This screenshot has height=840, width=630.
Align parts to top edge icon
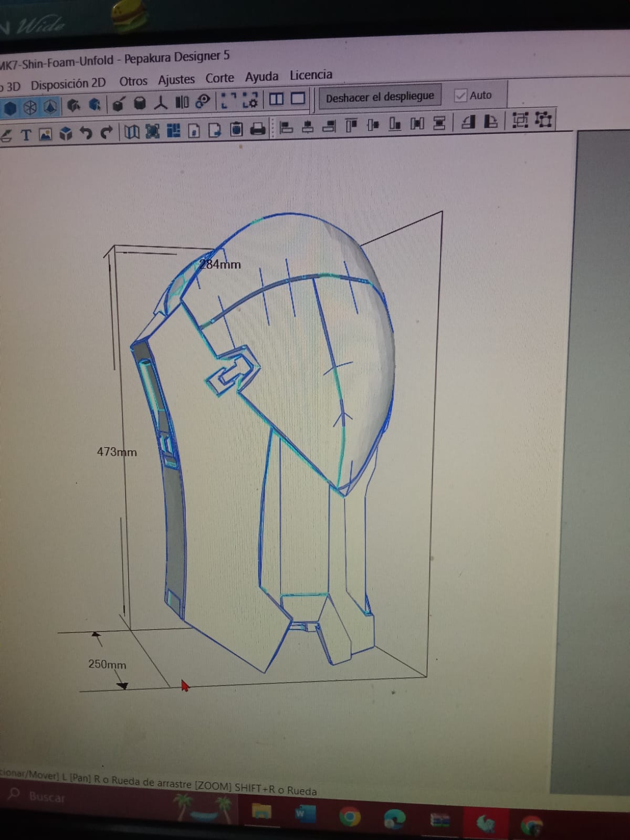pos(351,125)
